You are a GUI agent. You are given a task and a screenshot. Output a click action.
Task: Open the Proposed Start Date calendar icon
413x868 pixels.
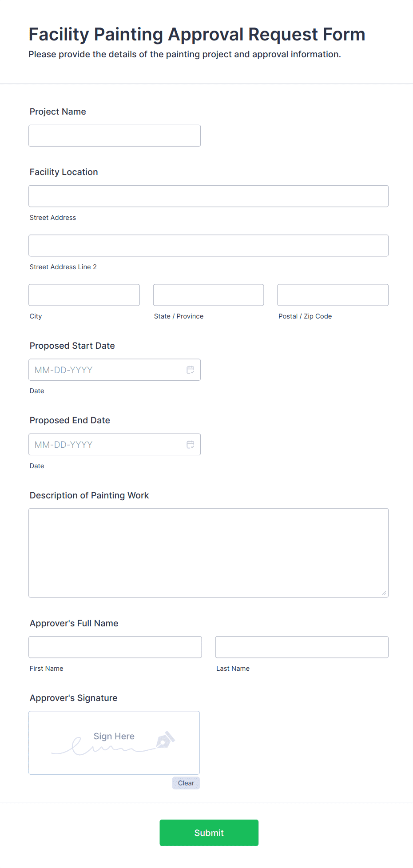tap(191, 370)
